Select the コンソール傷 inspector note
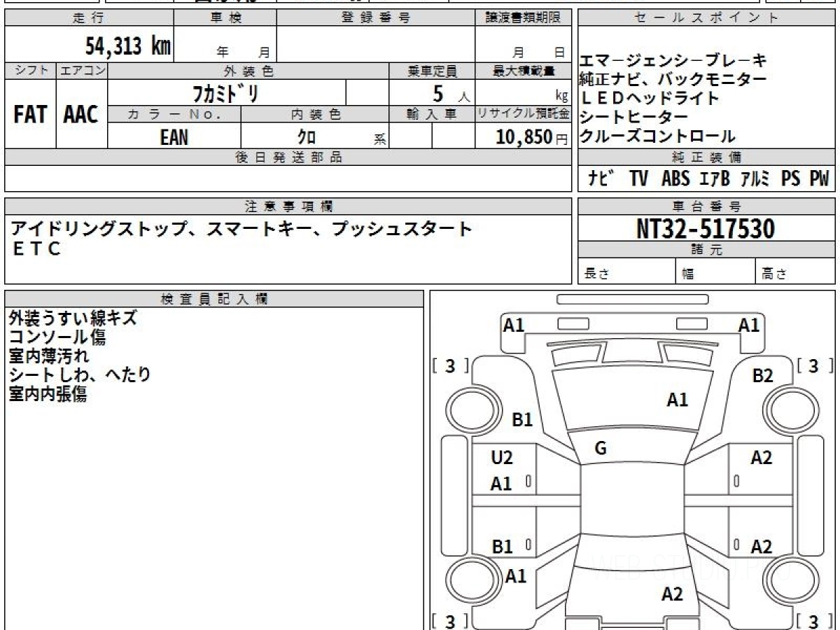The height and width of the screenshot is (630, 840). (57, 337)
